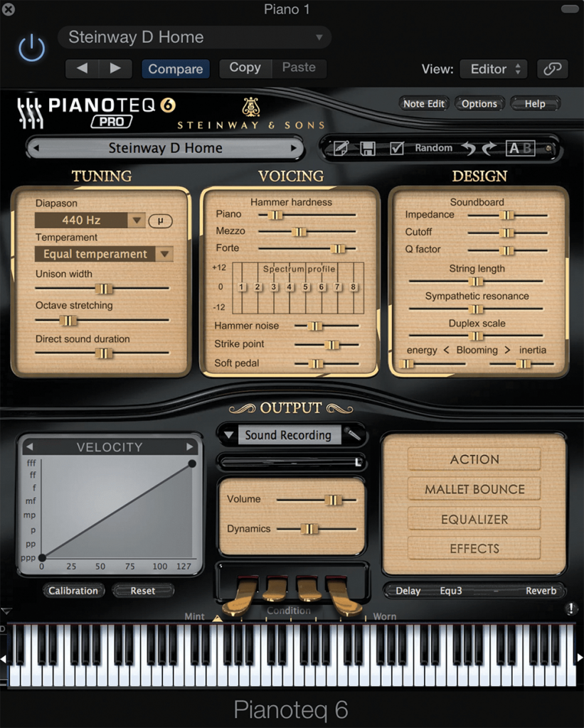This screenshot has width=584, height=728.
Task: Click the link chain icon button
Action: 553,69
